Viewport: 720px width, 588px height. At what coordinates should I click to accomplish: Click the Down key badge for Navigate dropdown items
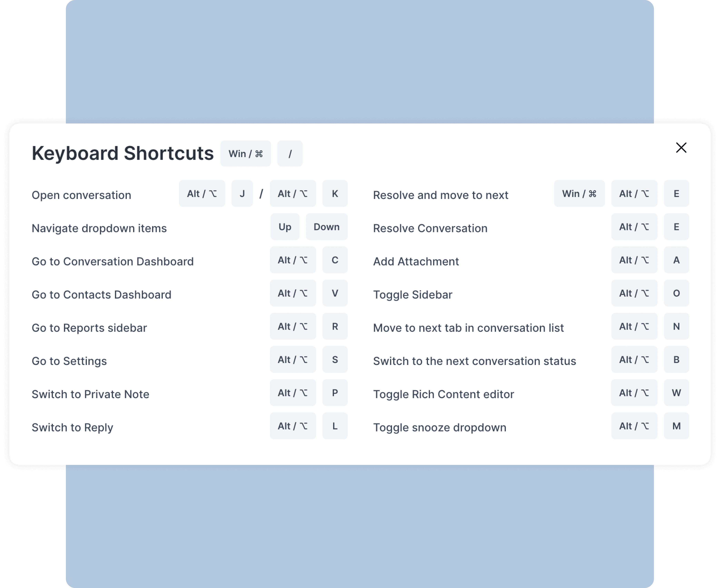(x=326, y=227)
